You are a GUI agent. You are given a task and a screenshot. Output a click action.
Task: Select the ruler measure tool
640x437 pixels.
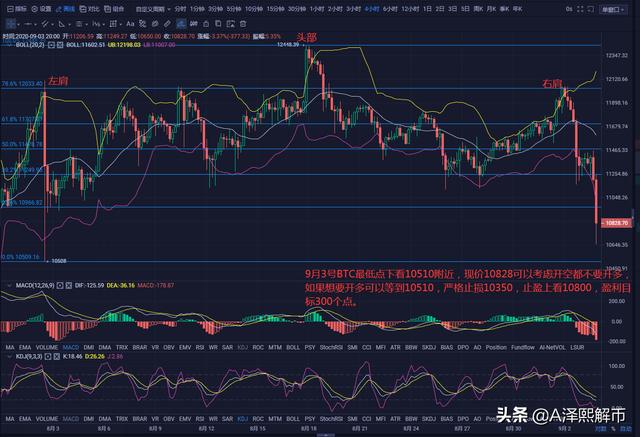[167, 24]
